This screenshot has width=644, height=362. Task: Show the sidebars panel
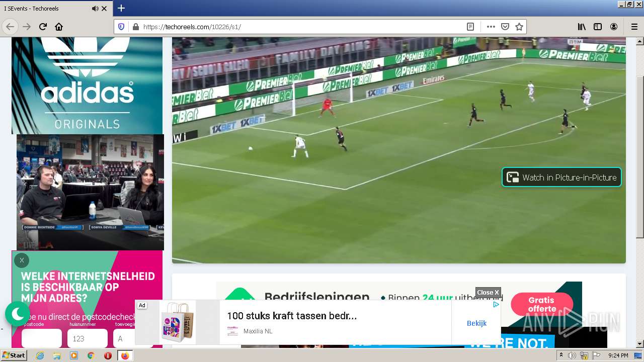click(598, 27)
